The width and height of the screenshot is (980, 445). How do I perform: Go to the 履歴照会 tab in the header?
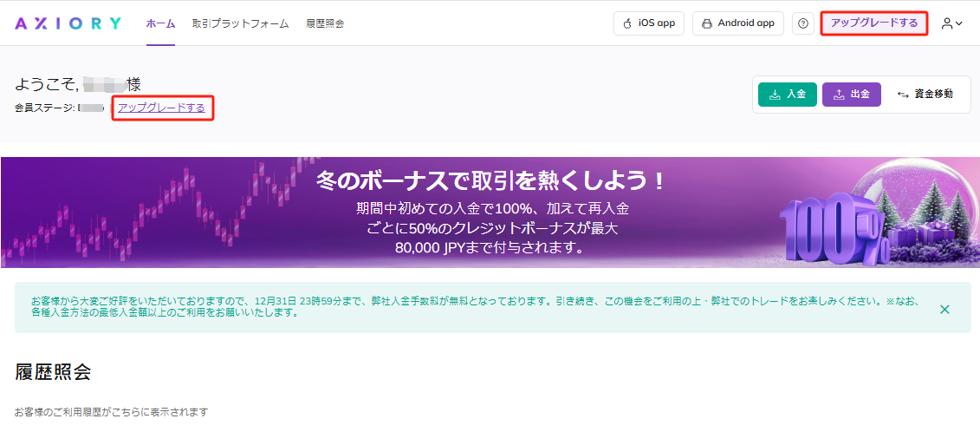point(325,23)
